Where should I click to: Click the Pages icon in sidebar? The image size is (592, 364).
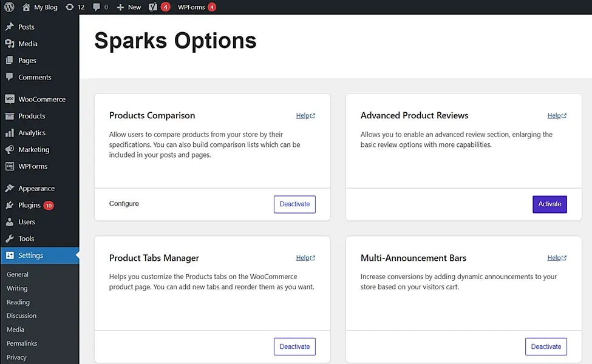10,60
